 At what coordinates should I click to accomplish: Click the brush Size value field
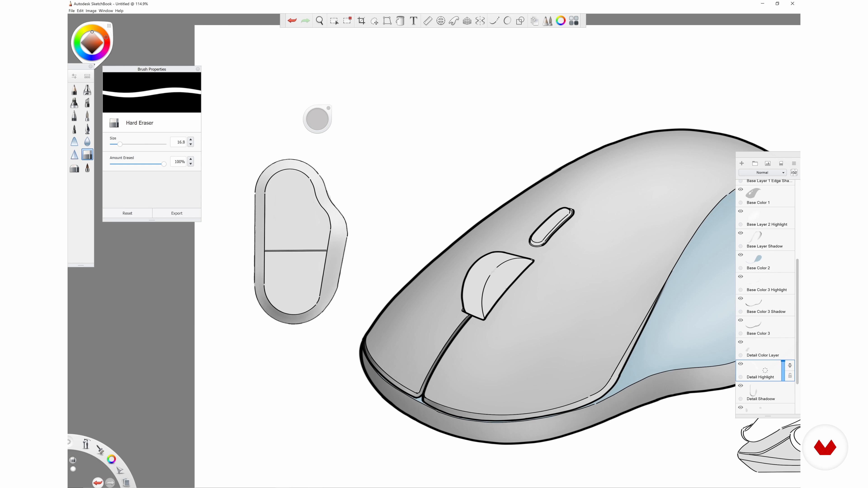coord(178,142)
